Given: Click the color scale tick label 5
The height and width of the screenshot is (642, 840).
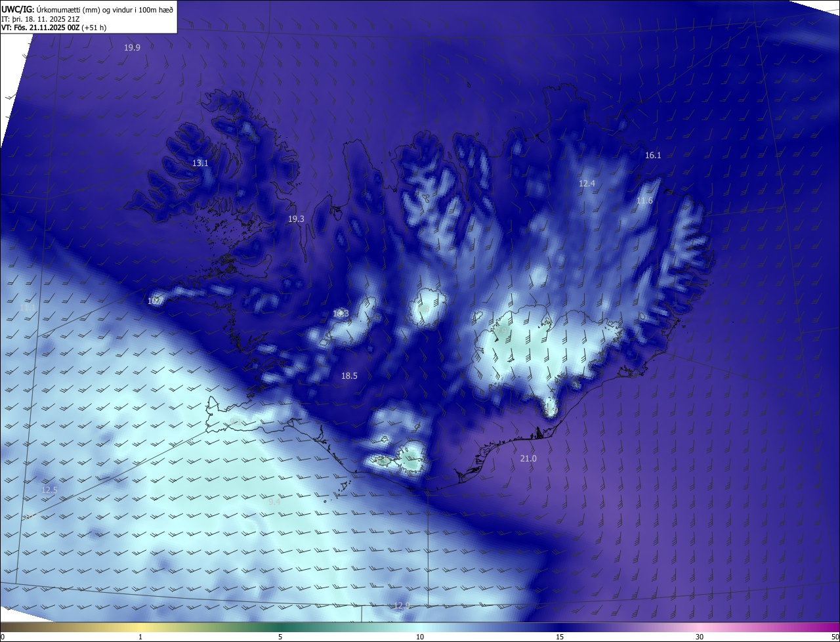Looking at the screenshot, I should pyautogui.click(x=280, y=637).
